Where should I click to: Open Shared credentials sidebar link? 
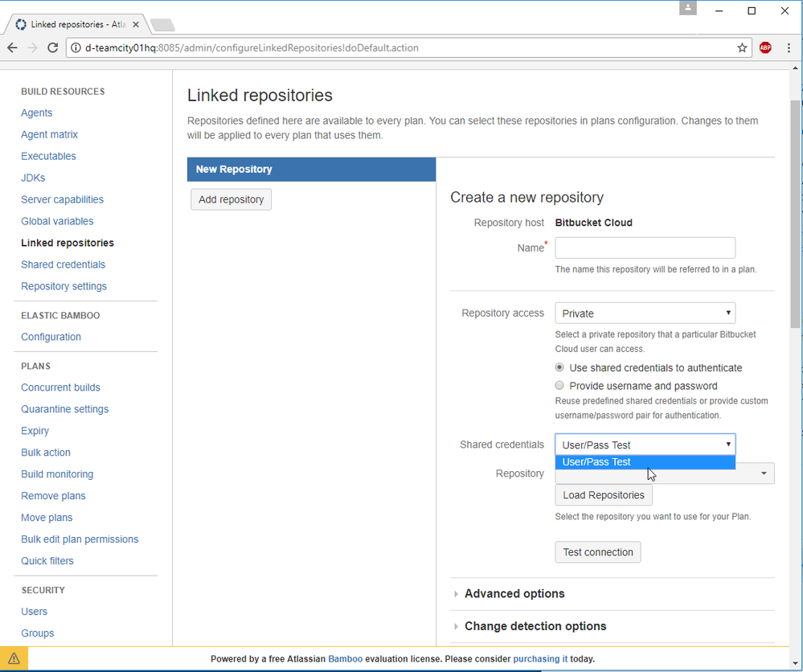click(63, 264)
